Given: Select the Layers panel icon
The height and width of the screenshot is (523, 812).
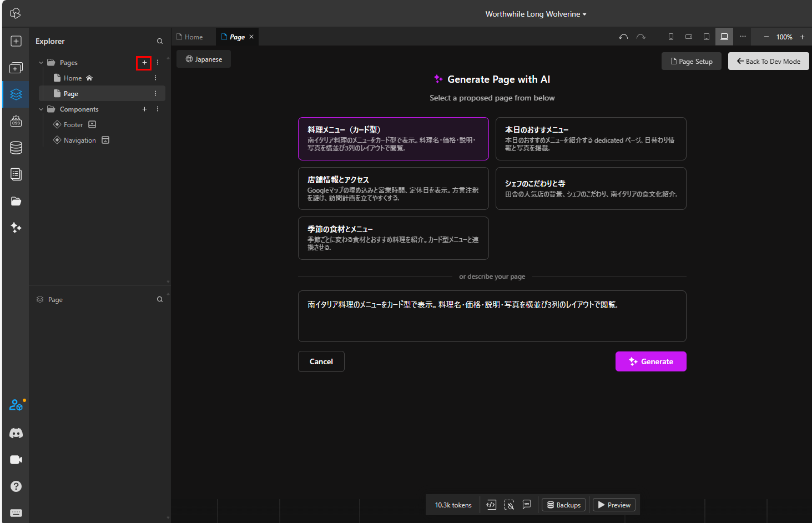Looking at the screenshot, I should tap(16, 94).
